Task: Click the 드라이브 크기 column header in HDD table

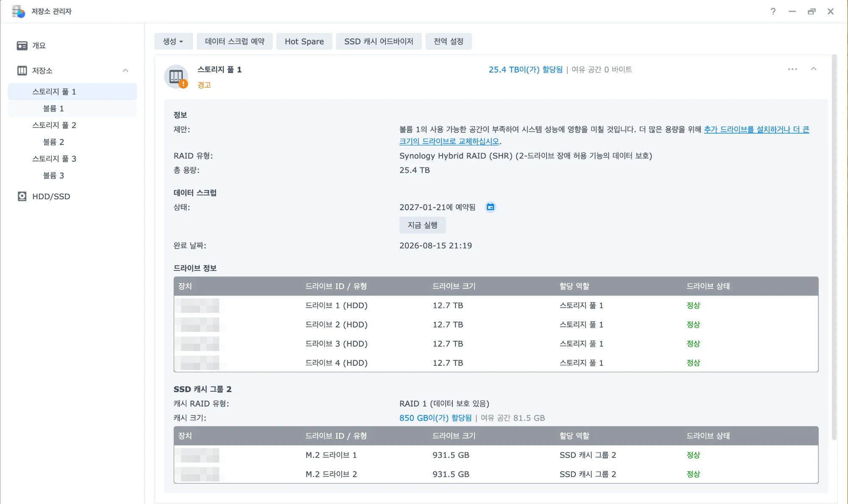Action: pyautogui.click(x=454, y=286)
